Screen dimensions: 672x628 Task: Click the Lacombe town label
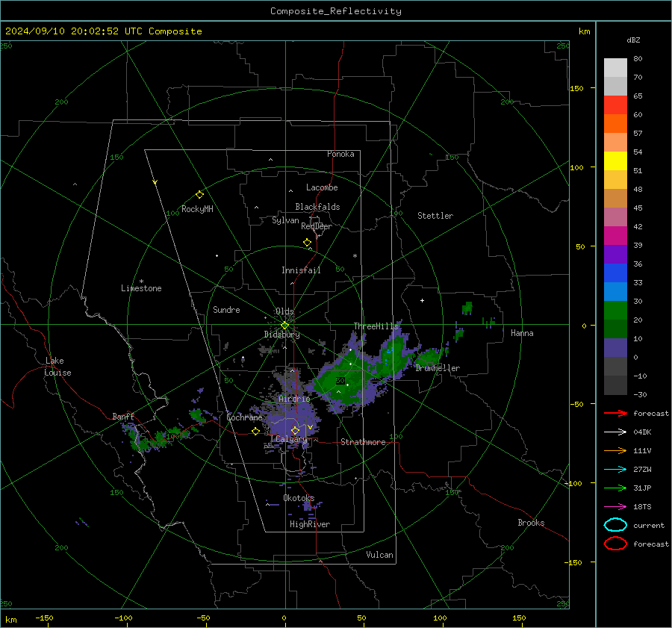322,187
